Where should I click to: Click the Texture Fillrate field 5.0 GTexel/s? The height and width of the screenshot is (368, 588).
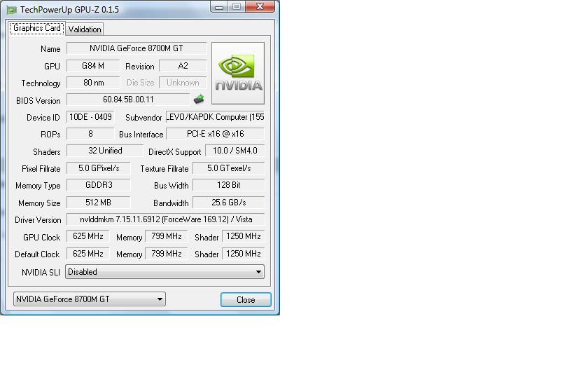coord(229,168)
